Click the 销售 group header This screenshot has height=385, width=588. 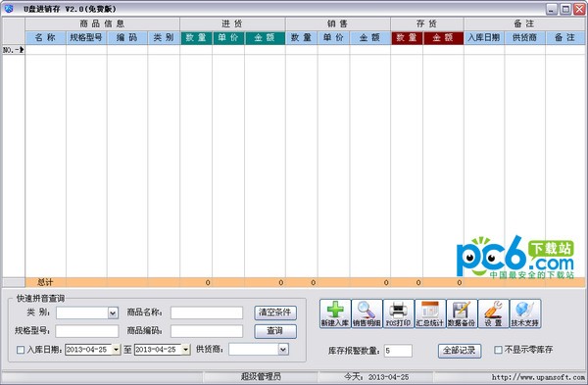[338, 24]
